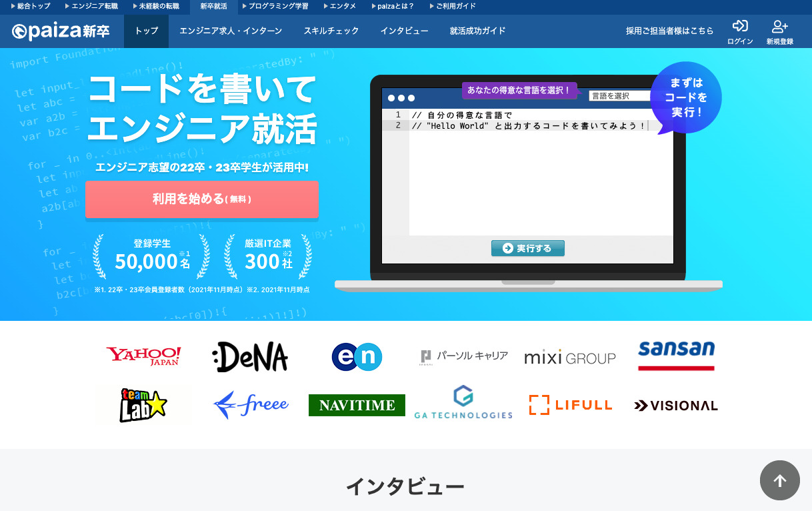
Task: Go to エンジニア転職 link
Action: pos(92,6)
